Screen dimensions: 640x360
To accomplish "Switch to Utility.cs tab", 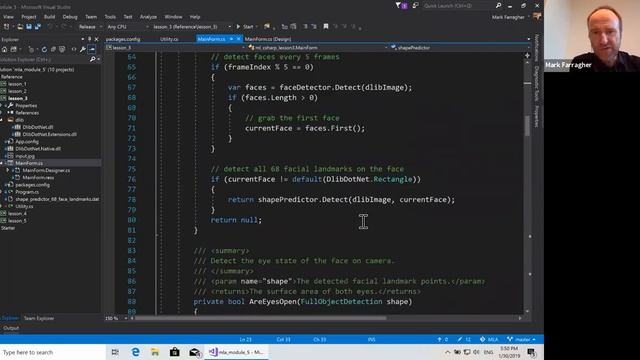I will pyautogui.click(x=169, y=39).
